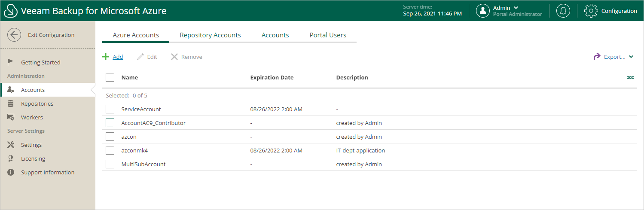Image resolution: width=644 pixels, height=210 pixels.
Task: Click the Getting Started flag icon
Action: [x=11, y=62]
